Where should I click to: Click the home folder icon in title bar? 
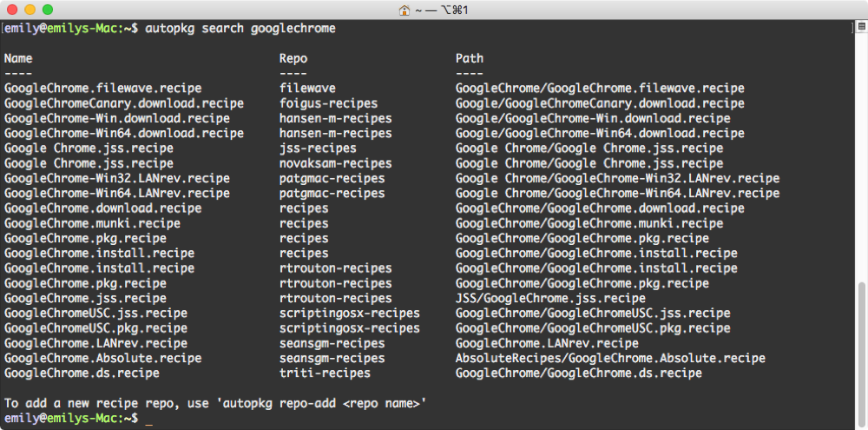coord(404,10)
